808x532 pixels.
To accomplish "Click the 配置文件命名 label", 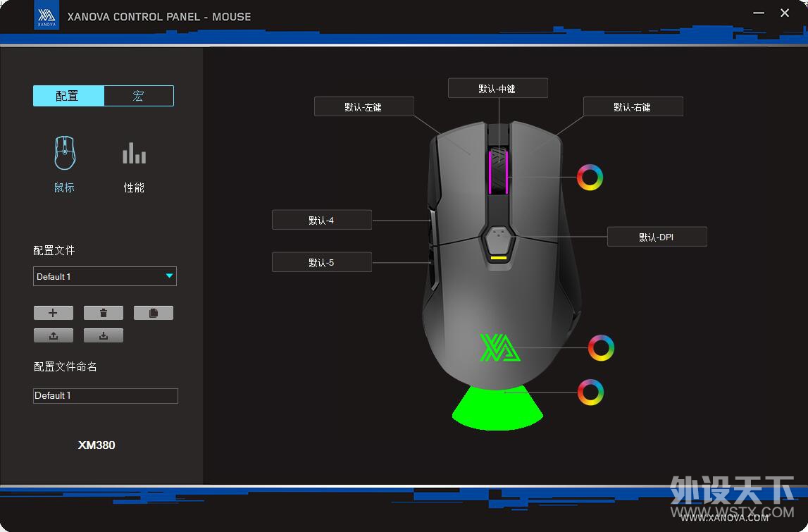I will tap(66, 366).
